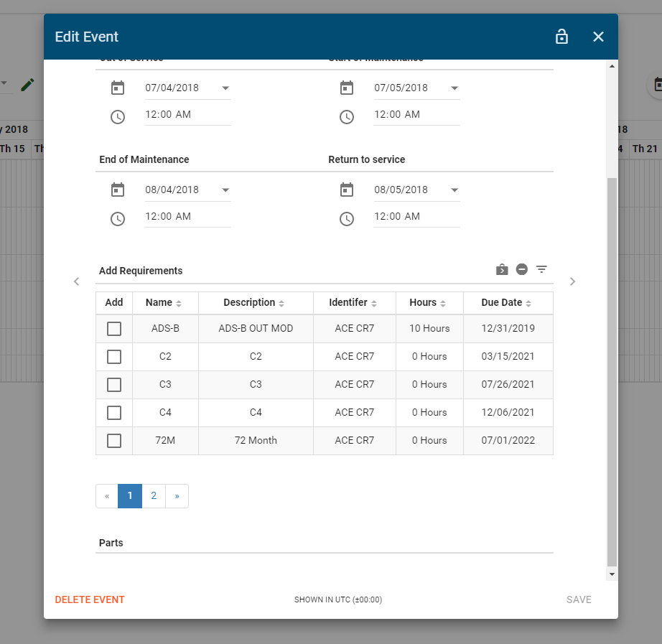
Task: Click the lock icon in Edit Event header
Action: tap(561, 37)
